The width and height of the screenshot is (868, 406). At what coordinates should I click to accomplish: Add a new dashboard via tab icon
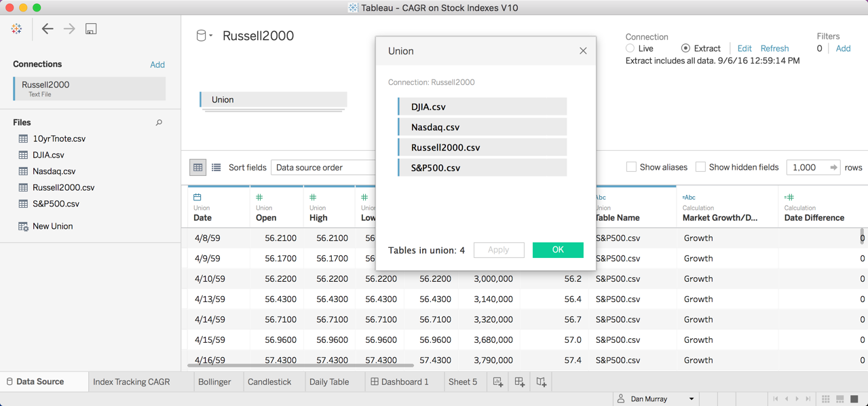520,382
